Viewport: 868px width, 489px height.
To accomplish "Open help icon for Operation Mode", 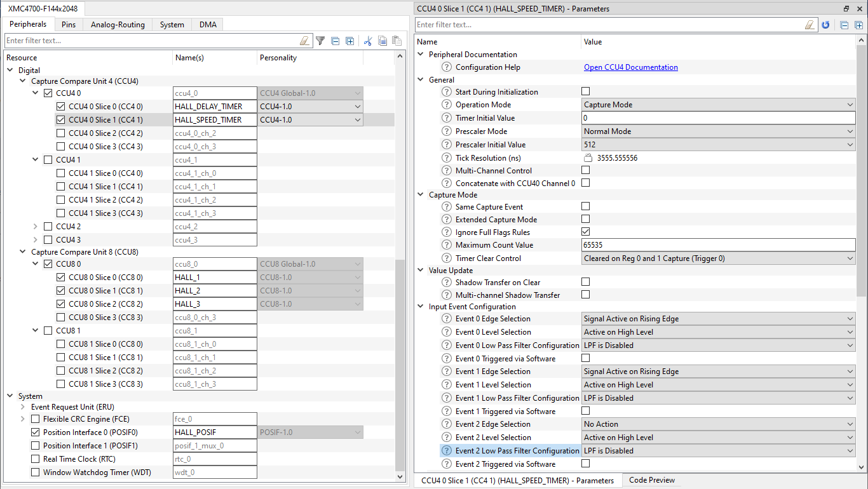I will (447, 105).
